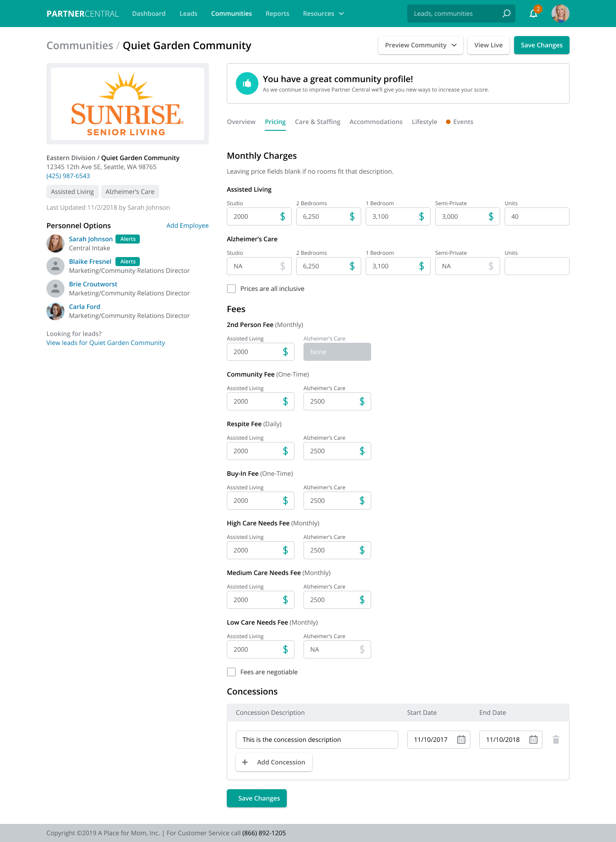Click Alerts badge next to Sarah Johnson
616x842 pixels.
pyautogui.click(x=128, y=239)
